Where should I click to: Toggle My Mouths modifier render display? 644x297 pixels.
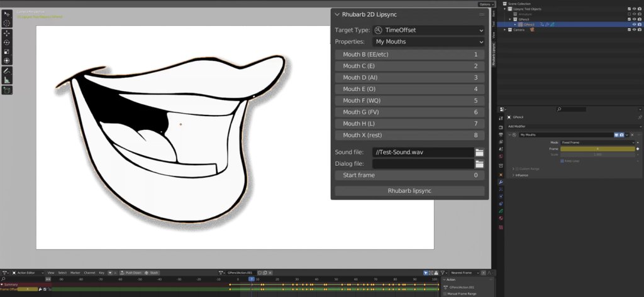click(x=622, y=134)
